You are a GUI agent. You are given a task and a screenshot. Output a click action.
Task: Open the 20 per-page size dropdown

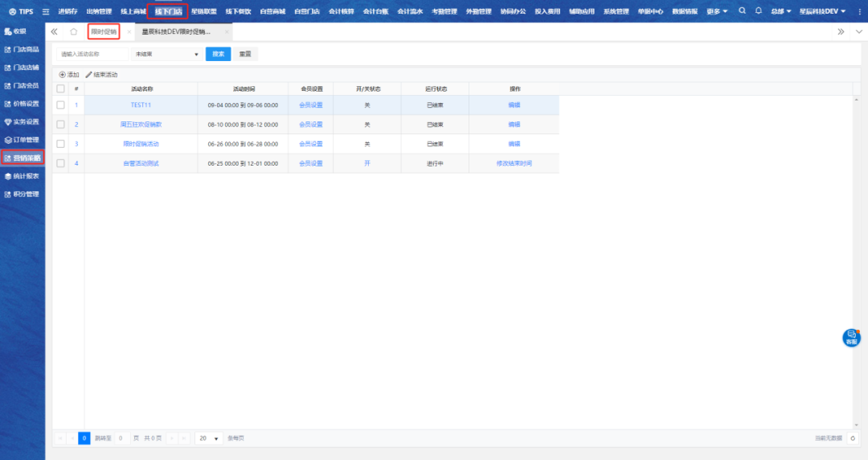click(x=209, y=438)
